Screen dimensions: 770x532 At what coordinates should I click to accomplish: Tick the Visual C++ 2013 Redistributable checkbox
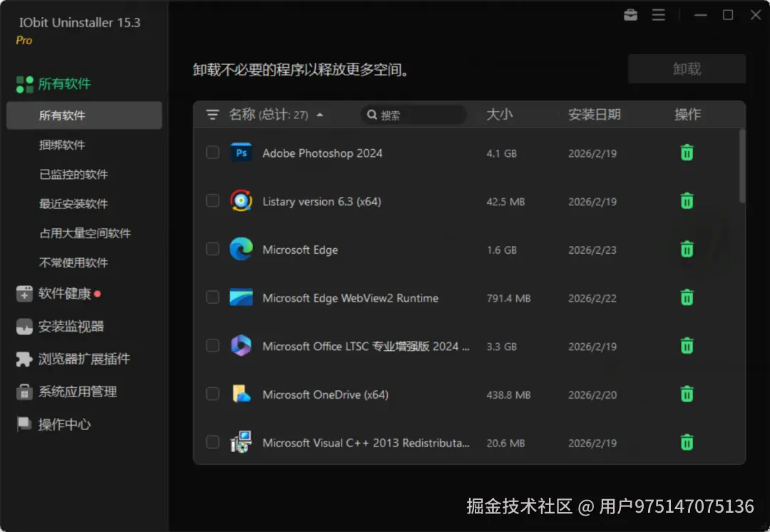212,441
